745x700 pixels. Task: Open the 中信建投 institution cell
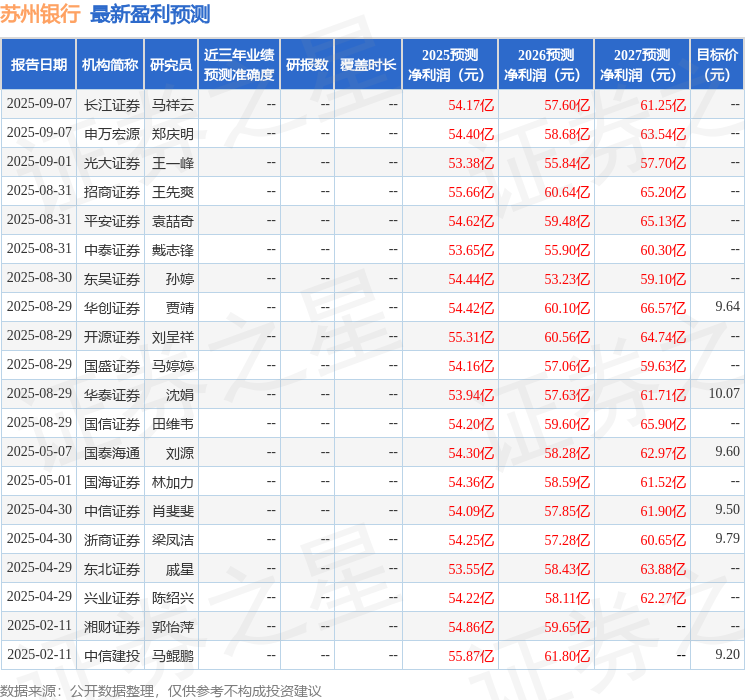(112, 655)
